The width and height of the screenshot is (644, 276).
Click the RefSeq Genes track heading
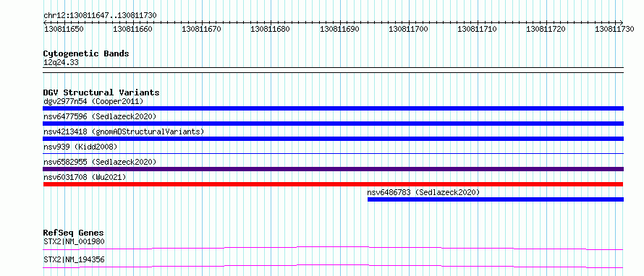pos(74,233)
